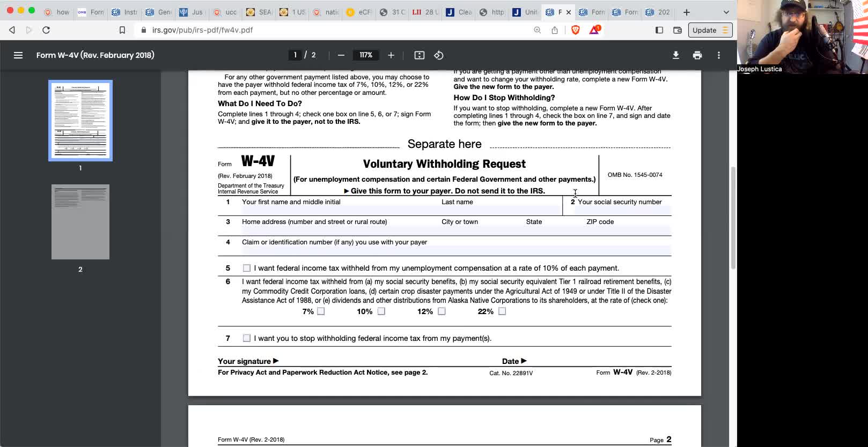Select page 1 thumbnail in sidebar
The image size is (868, 447).
[80, 121]
